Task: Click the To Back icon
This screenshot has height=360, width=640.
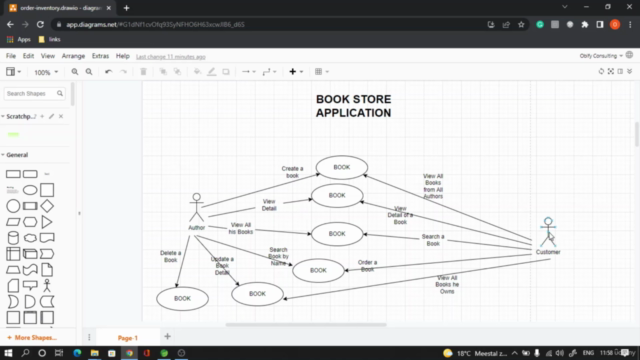Action: [177, 72]
